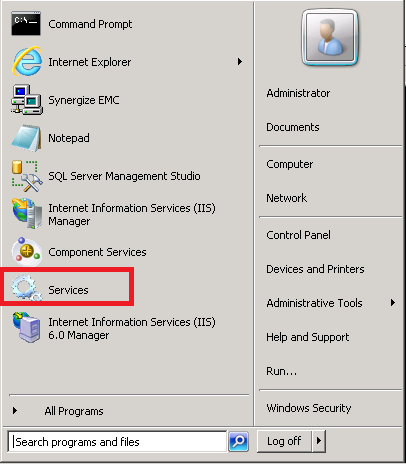Open IIS Manager globe-server icon
This screenshot has width=406, height=464.
(27, 214)
